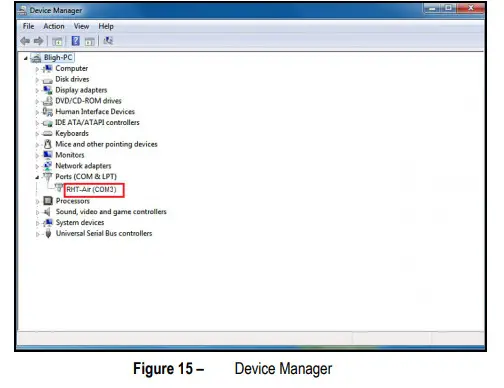
Task: Open the File menu
Action: pos(28,26)
